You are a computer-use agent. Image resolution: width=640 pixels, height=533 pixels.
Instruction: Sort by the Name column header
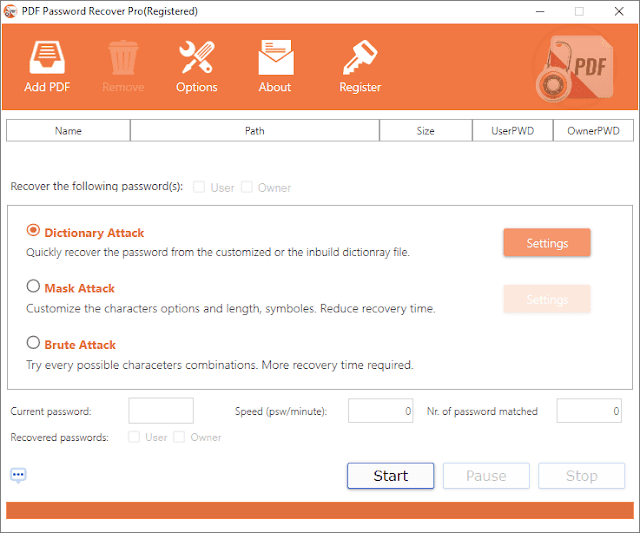(68, 131)
